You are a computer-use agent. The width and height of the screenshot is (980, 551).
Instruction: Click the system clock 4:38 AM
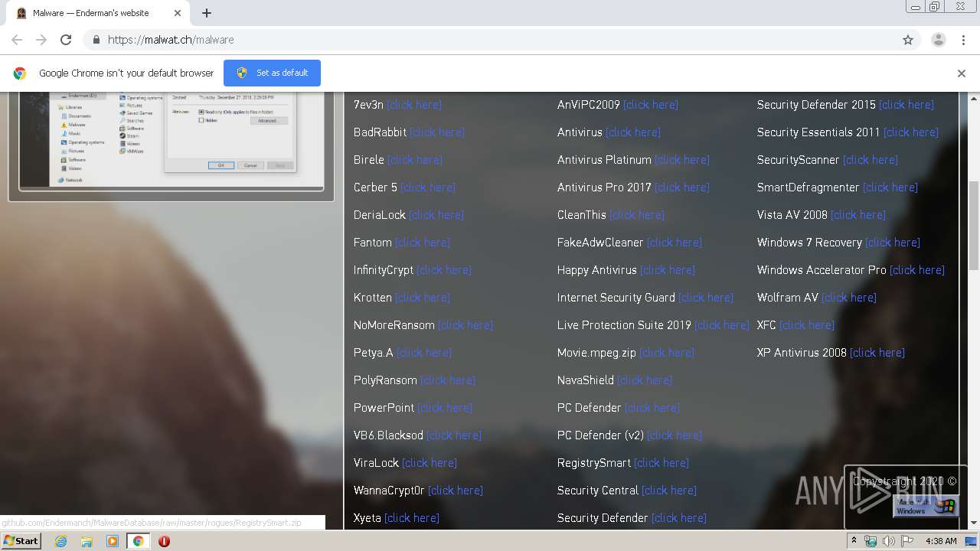point(940,541)
